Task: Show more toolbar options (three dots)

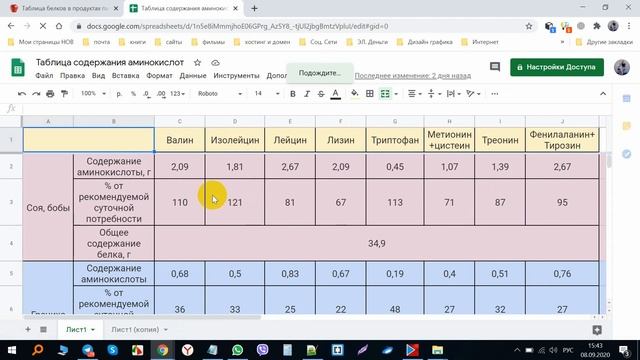Action: [495, 94]
